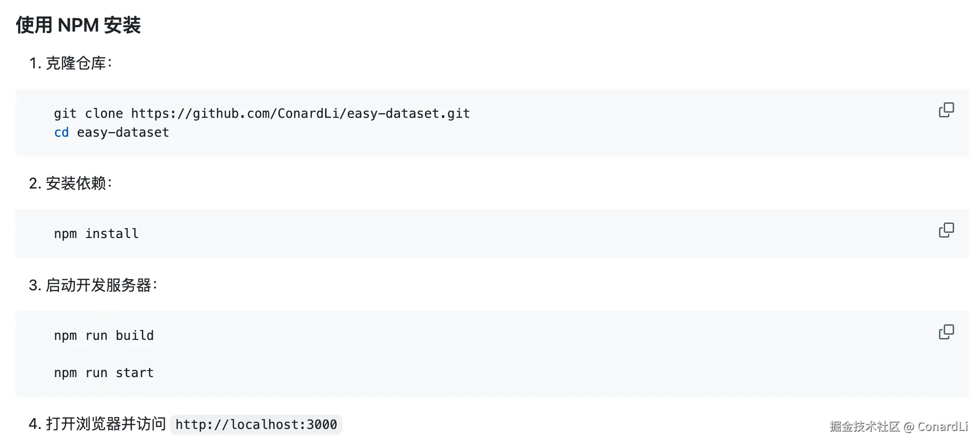Click the blue cd keyword
The width and height of the screenshot is (980, 445).
(x=61, y=132)
